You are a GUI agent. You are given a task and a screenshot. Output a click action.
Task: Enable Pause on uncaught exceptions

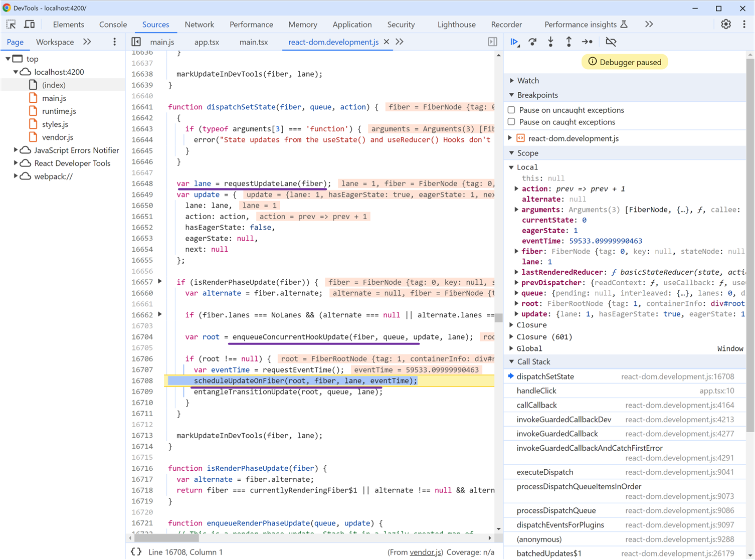(511, 110)
